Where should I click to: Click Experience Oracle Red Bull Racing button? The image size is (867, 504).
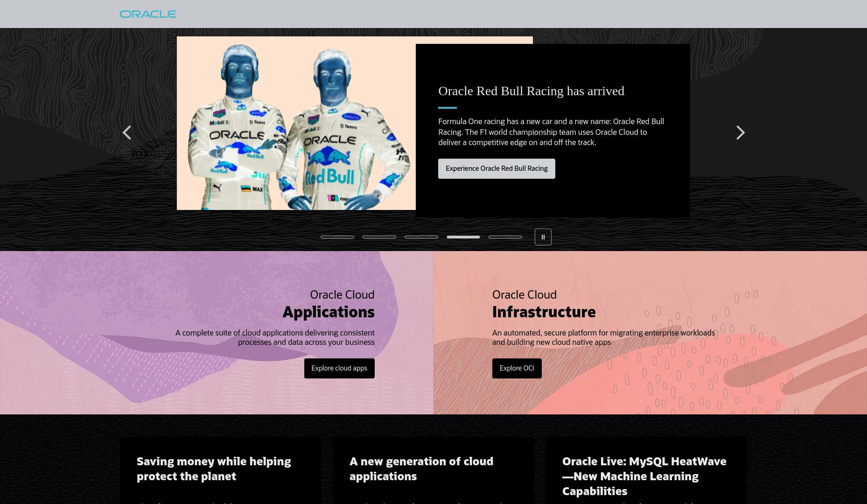[496, 168]
